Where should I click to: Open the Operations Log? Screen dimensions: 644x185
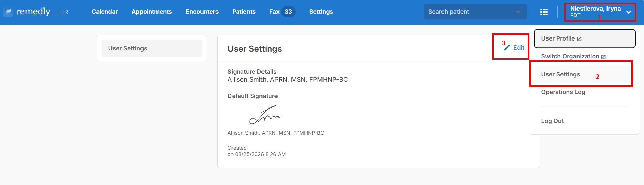[563, 92]
